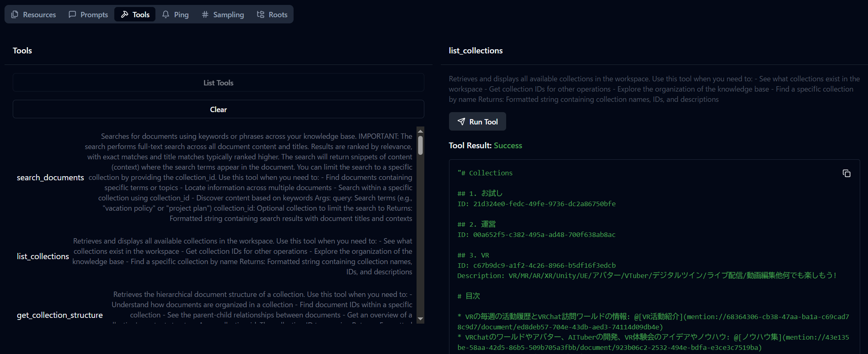Click the '## 1. お試し' heading
The image size is (868, 354).
point(480,193)
